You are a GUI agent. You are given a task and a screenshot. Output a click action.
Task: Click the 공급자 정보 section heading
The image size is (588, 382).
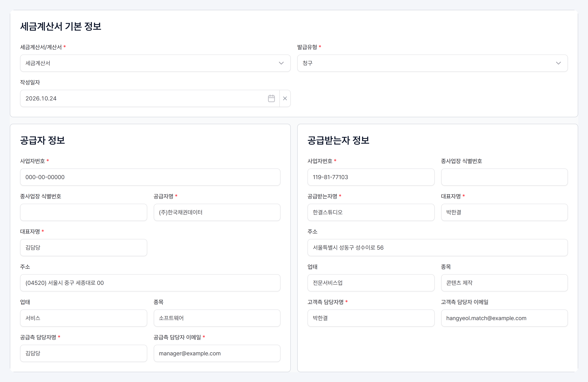(x=43, y=140)
